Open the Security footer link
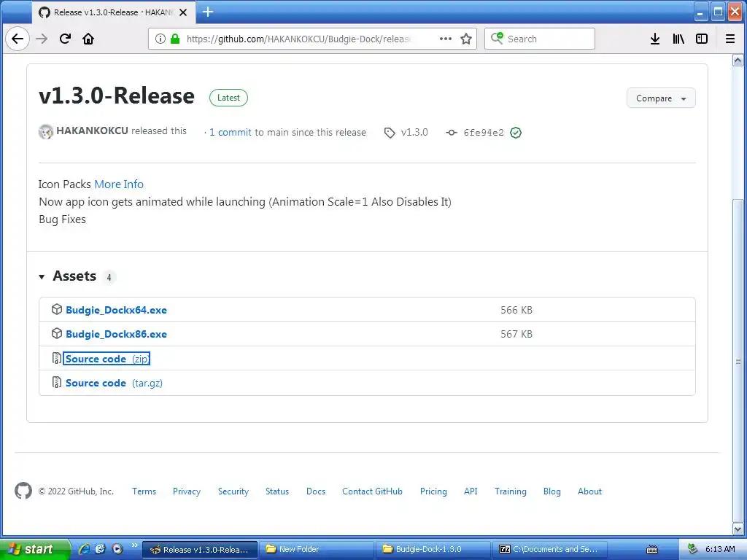Viewport: 747px width, 560px height. coord(233,491)
